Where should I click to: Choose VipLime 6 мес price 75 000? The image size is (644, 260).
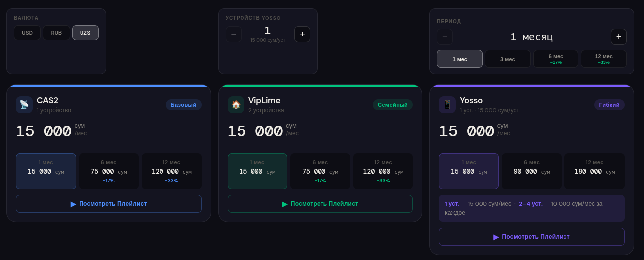[x=320, y=171]
